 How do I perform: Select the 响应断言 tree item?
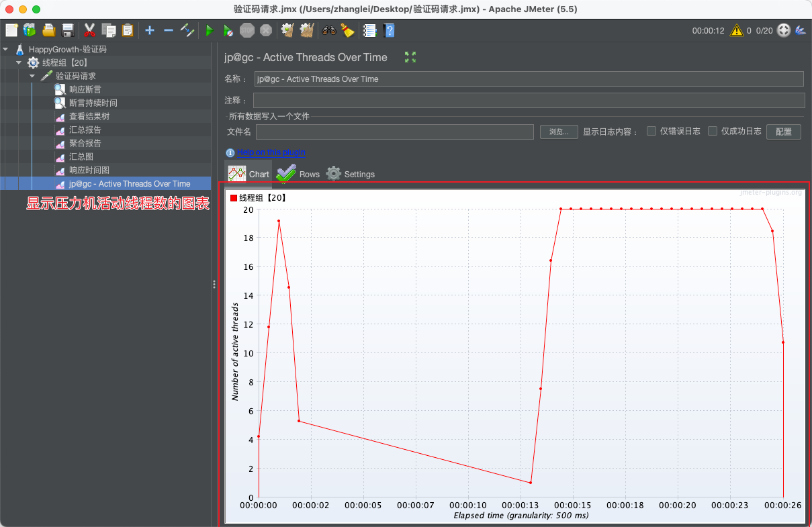click(x=85, y=89)
